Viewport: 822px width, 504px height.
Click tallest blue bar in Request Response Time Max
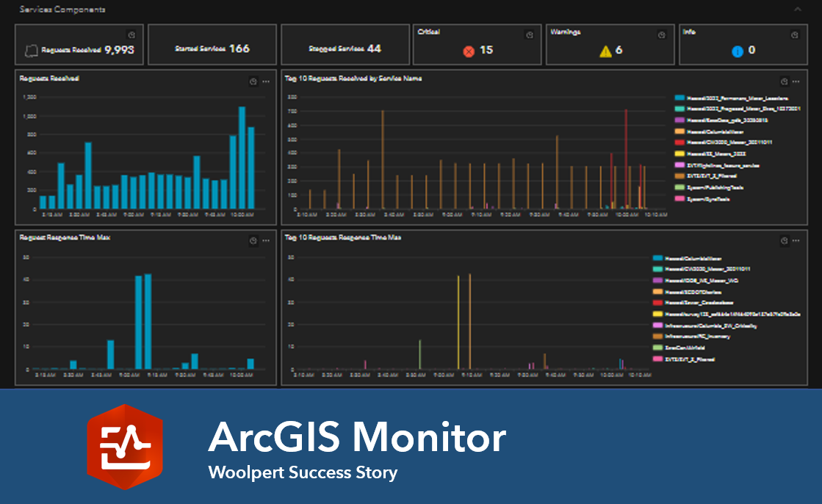pos(148,322)
